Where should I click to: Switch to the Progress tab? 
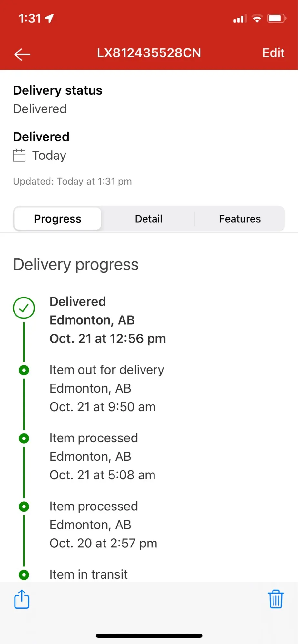(58, 219)
